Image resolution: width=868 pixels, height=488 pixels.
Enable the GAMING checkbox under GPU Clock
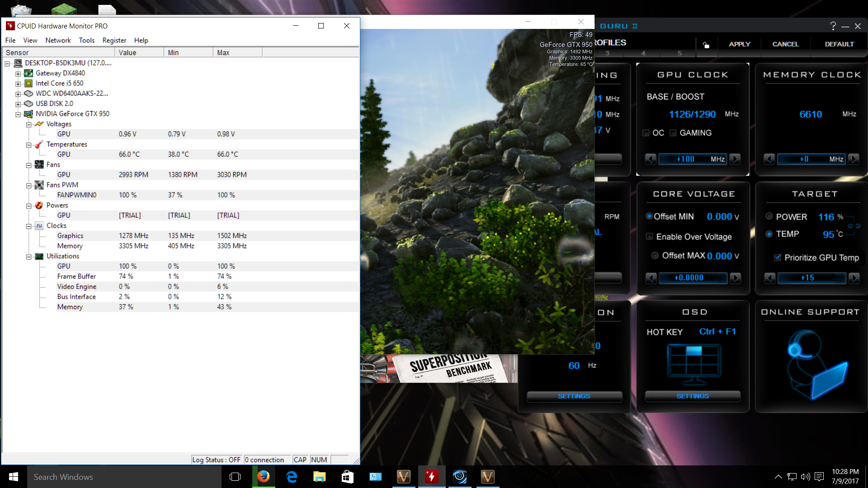pos(673,133)
